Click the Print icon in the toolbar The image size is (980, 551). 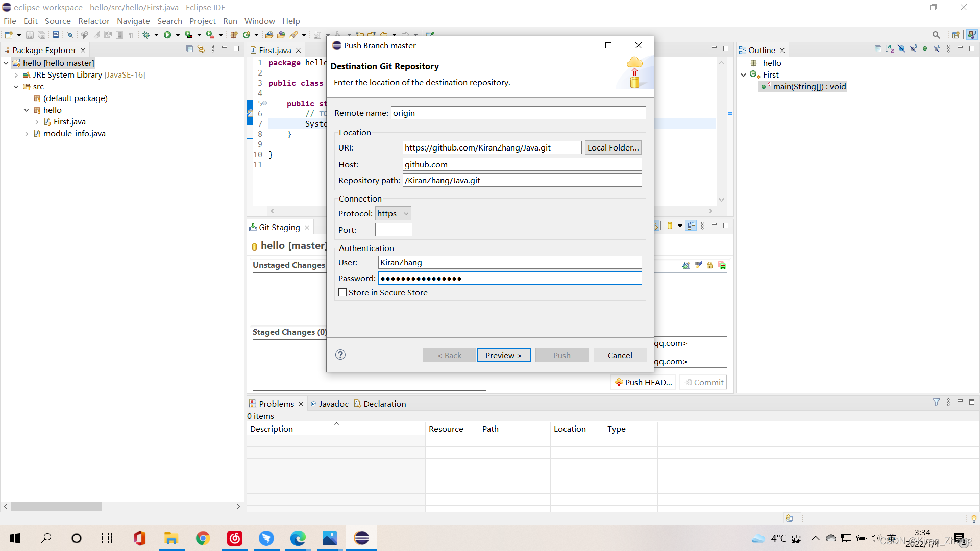[x=56, y=34]
